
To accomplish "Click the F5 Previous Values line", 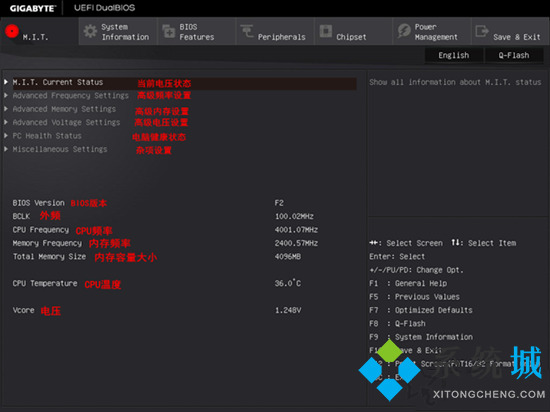I will click(415, 297).
